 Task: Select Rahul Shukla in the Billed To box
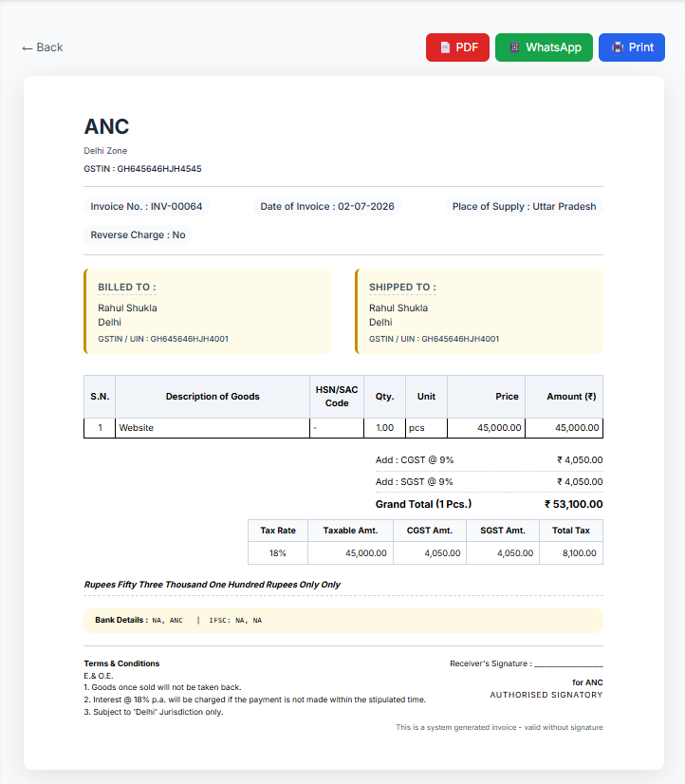(127, 308)
